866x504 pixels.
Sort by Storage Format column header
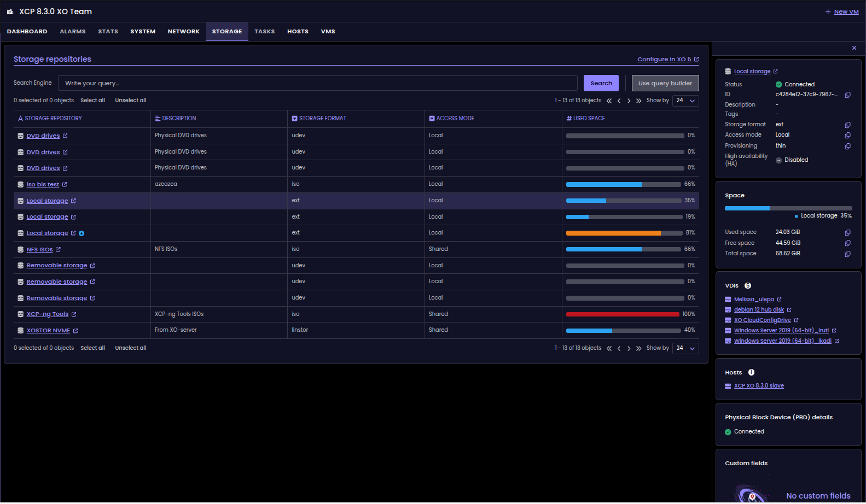322,119
